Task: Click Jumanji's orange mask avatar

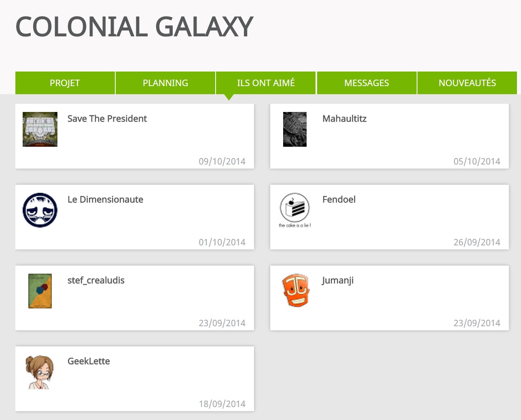Action: click(x=296, y=290)
